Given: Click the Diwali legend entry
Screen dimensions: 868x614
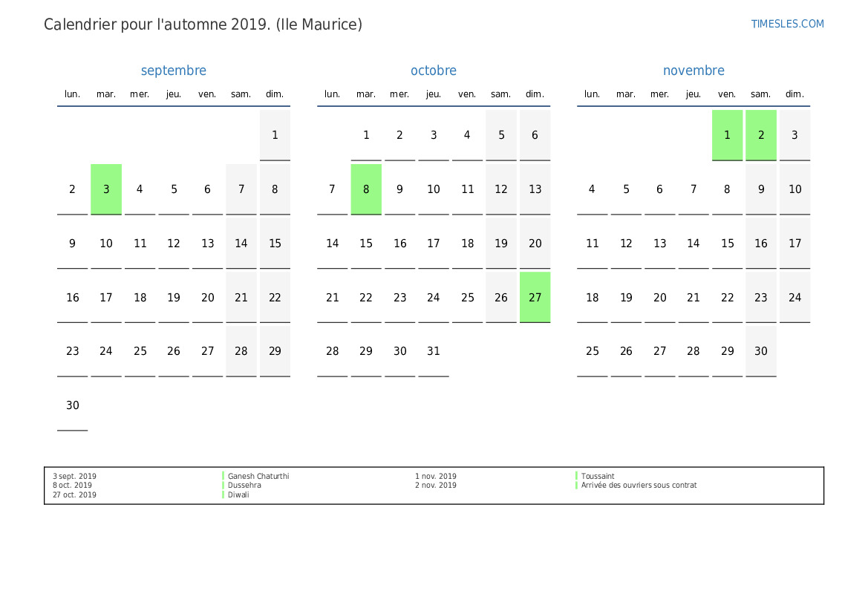Looking at the screenshot, I should coord(238,494).
